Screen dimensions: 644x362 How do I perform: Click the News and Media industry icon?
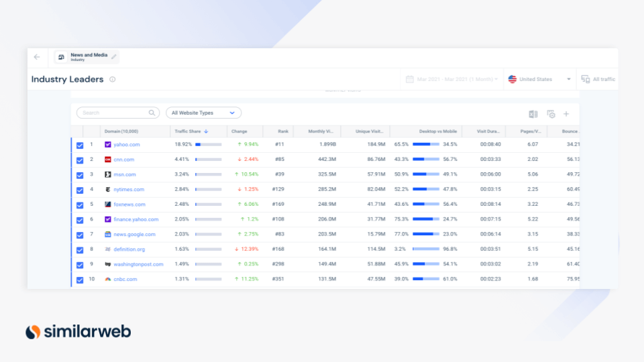pos(61,57)
